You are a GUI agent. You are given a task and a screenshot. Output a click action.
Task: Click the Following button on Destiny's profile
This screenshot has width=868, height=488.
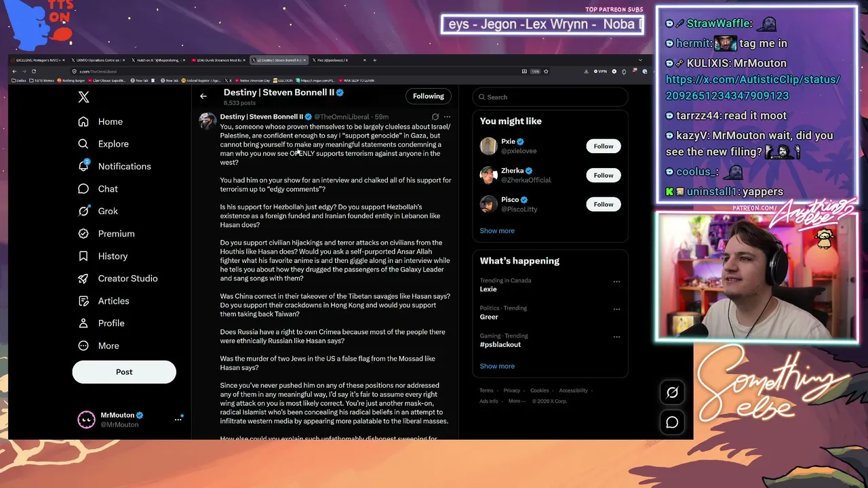pyautogui.click(x=429, y=96)
